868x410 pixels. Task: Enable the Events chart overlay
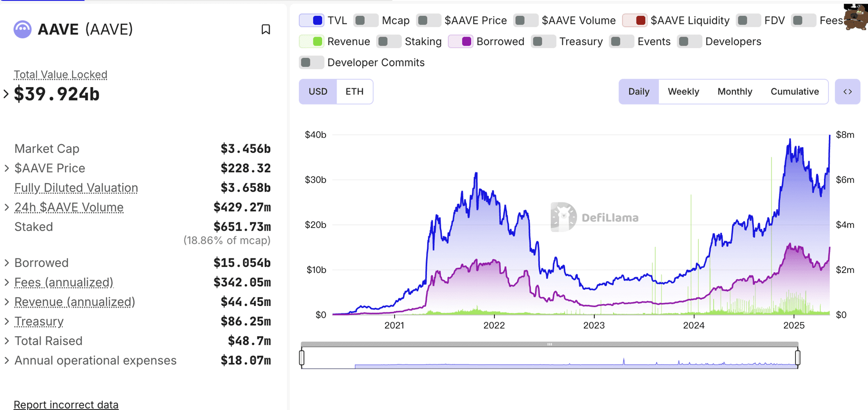(x=622, y=42)
